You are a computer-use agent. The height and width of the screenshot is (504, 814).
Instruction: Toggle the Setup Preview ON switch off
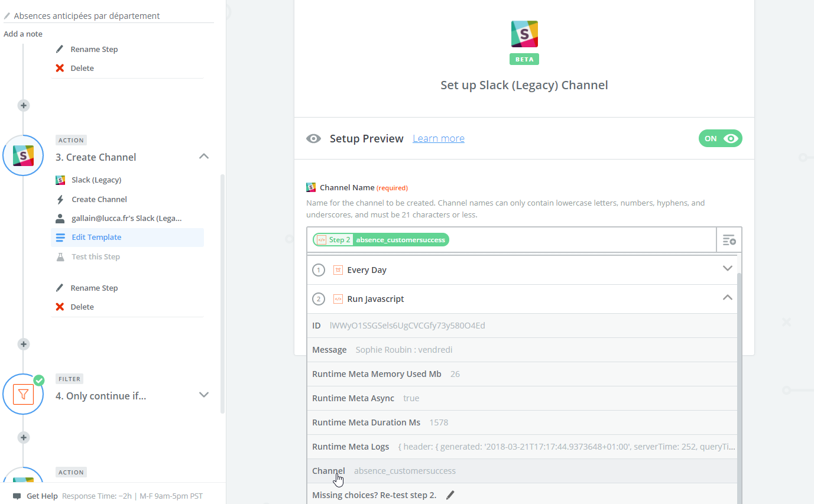click(x=720, y=139)
